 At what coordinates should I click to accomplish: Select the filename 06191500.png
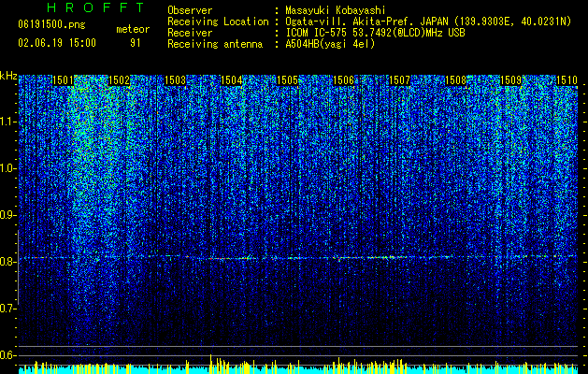pos(51,25)
